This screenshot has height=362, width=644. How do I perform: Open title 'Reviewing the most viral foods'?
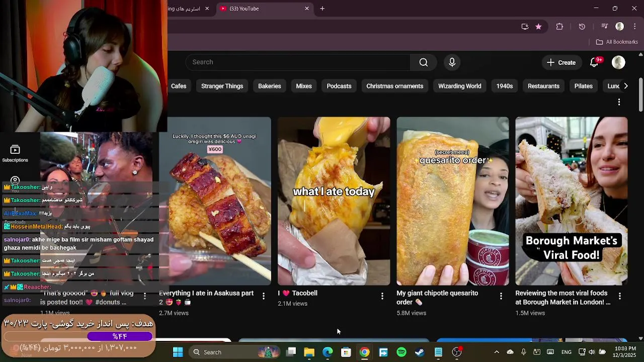[x=563, y=298]
